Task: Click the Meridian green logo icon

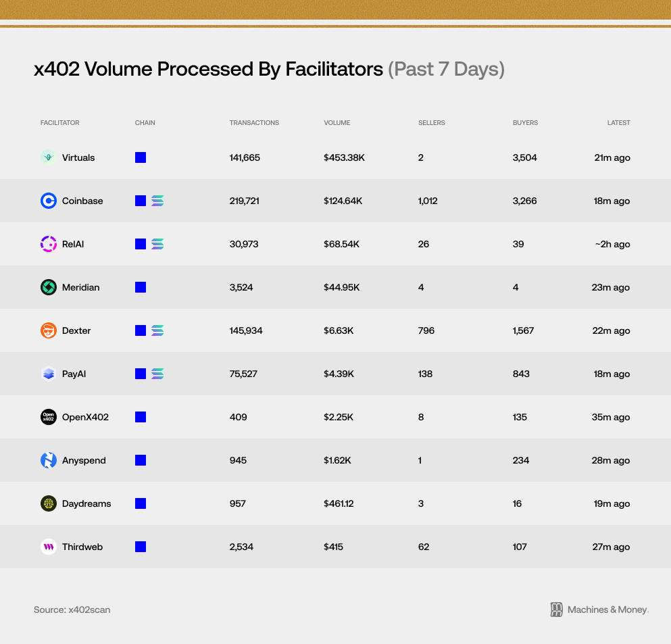Action: [49, 287]
